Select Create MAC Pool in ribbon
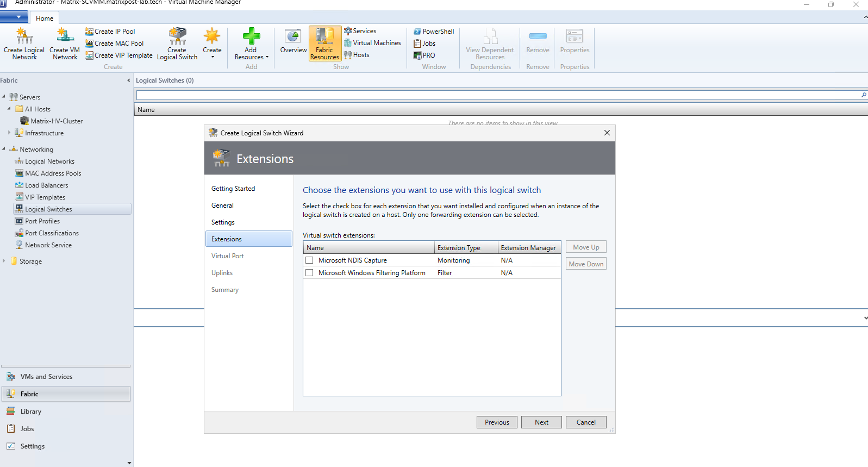The image size is (868, 467). pyautogui.click(x=114, y=43)
